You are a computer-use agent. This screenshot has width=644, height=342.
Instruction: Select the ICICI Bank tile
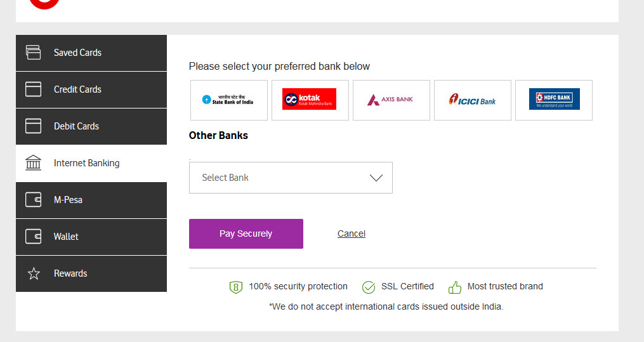tap(473, 100)
